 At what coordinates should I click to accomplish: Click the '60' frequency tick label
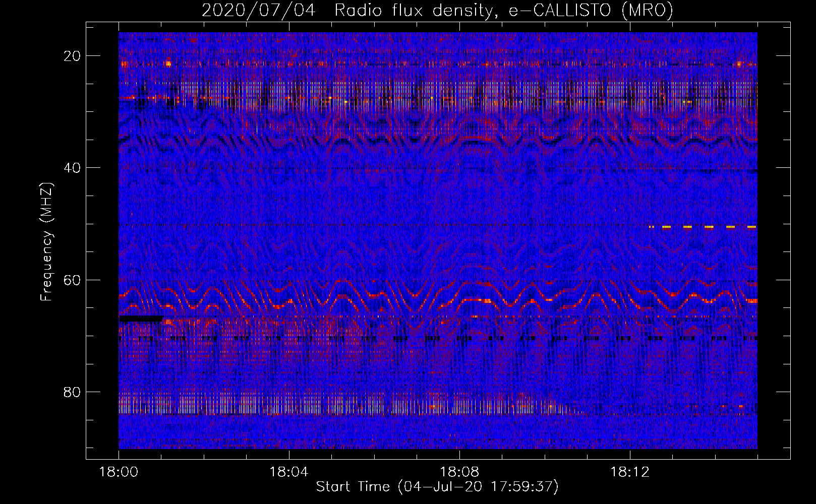(x=73, y=280)
